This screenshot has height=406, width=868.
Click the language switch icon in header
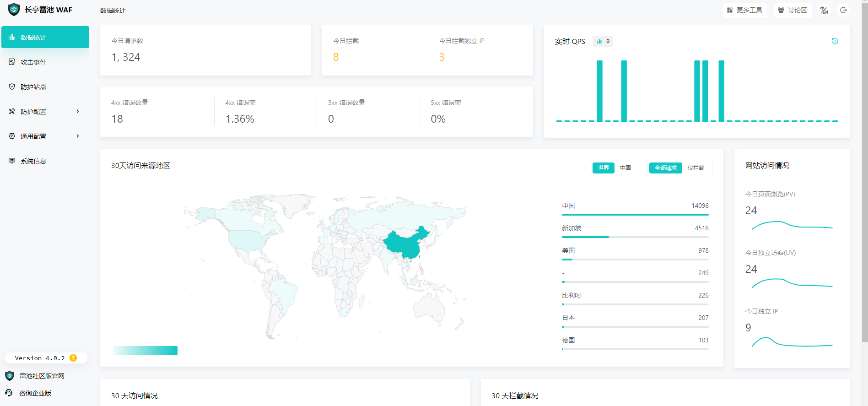pyautogui.click(x=824, y=10)
